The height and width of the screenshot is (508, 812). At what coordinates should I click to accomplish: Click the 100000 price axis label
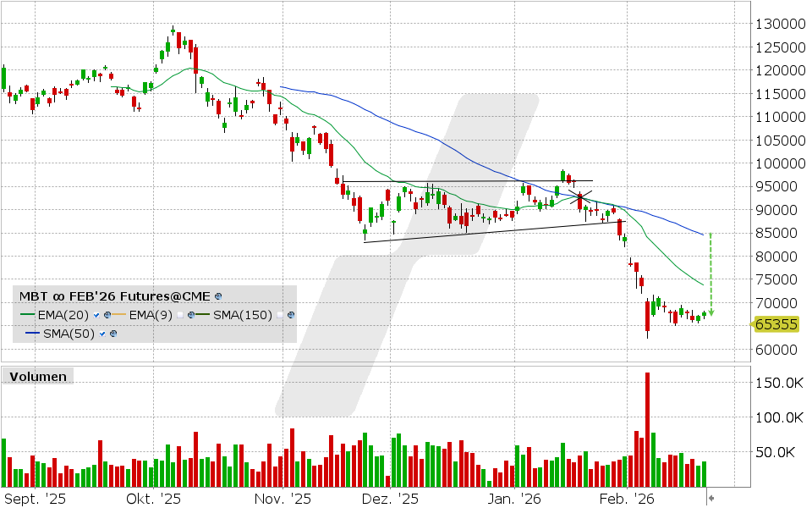point(779,163)
